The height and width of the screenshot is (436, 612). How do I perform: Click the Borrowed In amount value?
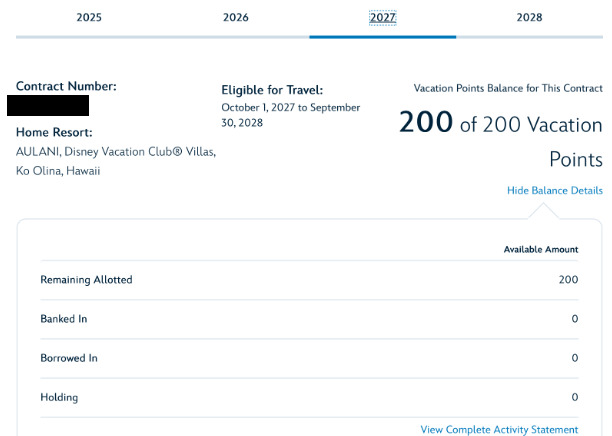click(574, 358)
